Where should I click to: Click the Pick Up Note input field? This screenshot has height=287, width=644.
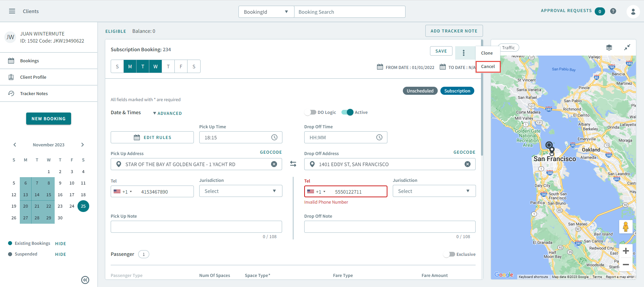[196, 227]
